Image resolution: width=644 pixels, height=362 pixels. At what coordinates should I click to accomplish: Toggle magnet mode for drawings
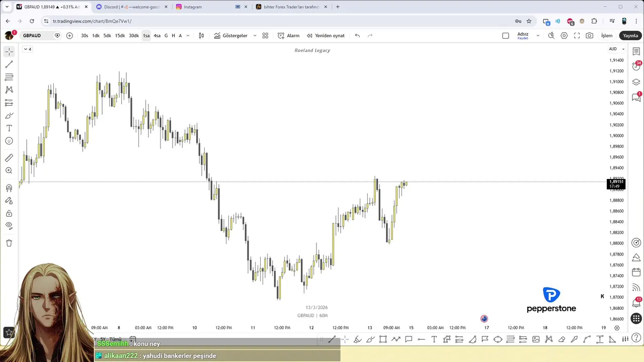pos(9,188)
